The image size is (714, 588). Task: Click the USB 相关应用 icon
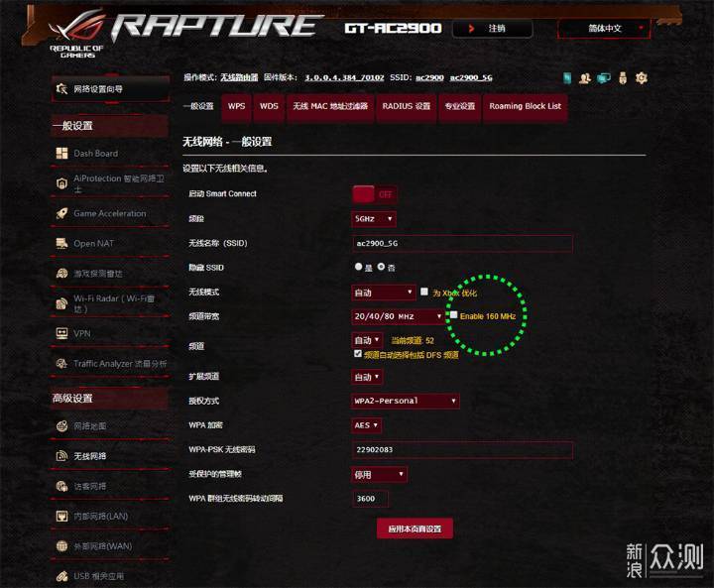click(61, 576)
